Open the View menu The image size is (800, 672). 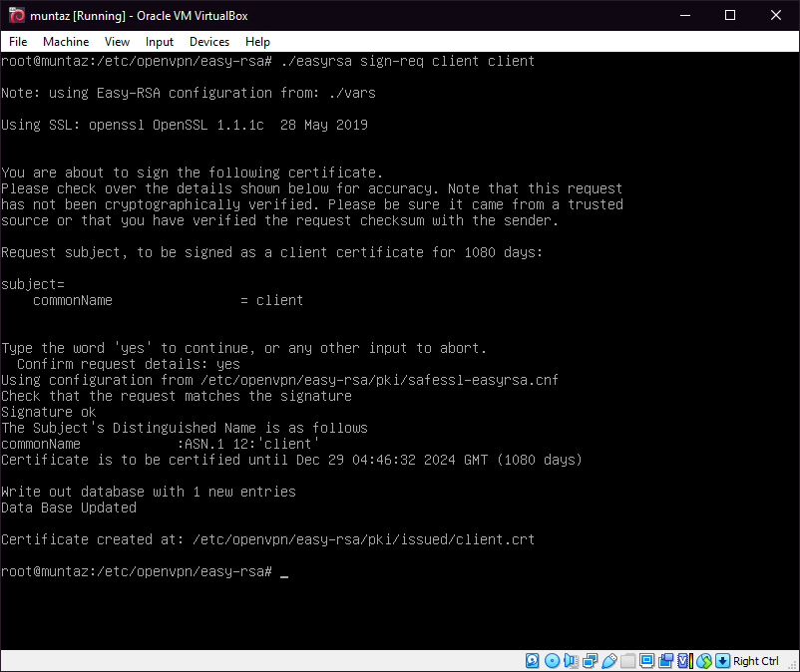117,42
